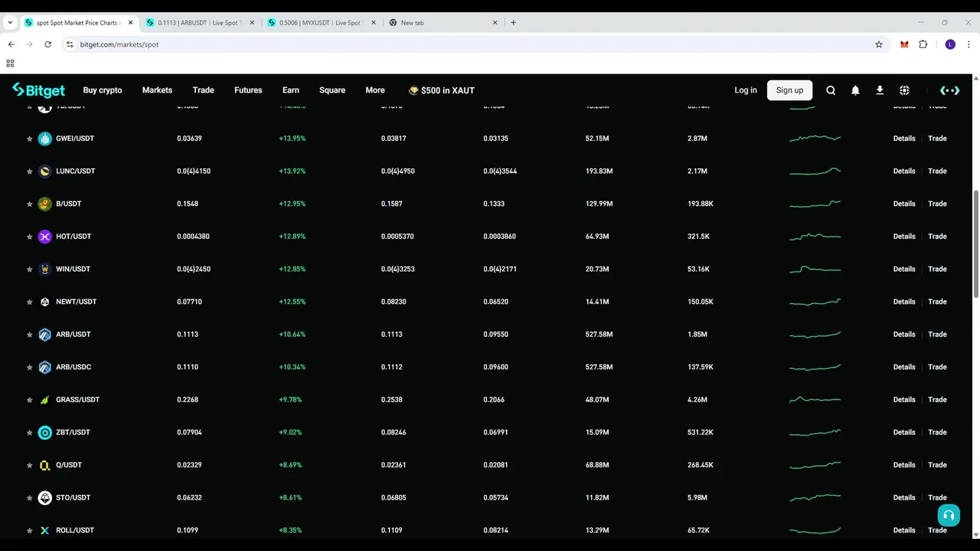
Task: Click the Bitget logo
Action: click(38, 90)
